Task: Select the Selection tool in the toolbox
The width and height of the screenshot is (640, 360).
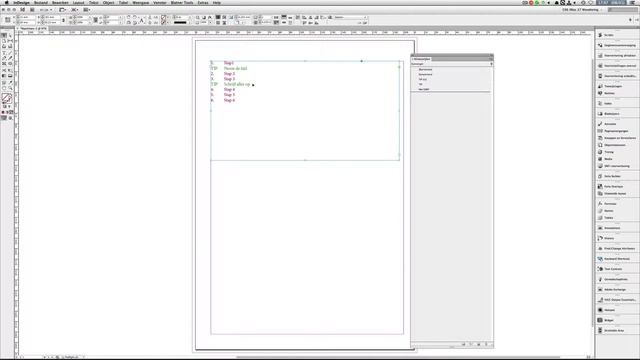Action: pyautogui.click(x=4, y=36)
